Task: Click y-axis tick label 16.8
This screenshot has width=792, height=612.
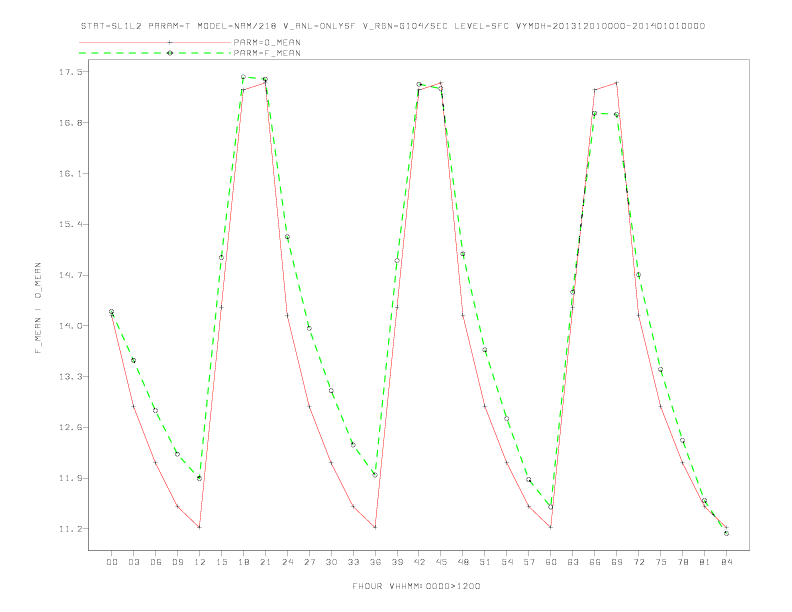Action: pyautogui.click(x=70, y=123)
